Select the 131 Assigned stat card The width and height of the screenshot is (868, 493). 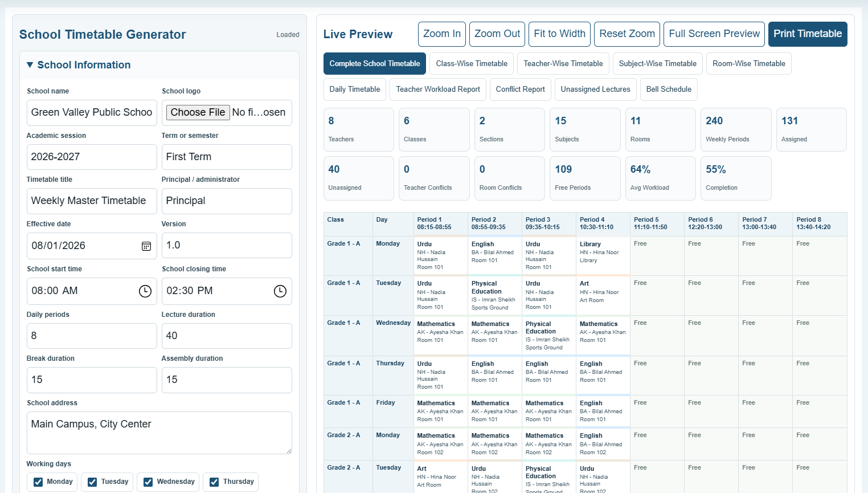812,130
